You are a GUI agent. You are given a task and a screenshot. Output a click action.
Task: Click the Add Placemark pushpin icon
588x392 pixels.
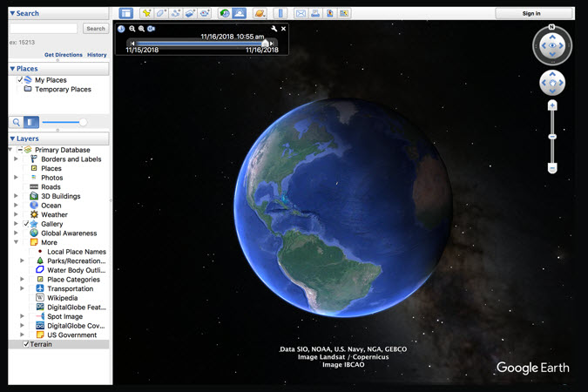[x=146, y=13]
